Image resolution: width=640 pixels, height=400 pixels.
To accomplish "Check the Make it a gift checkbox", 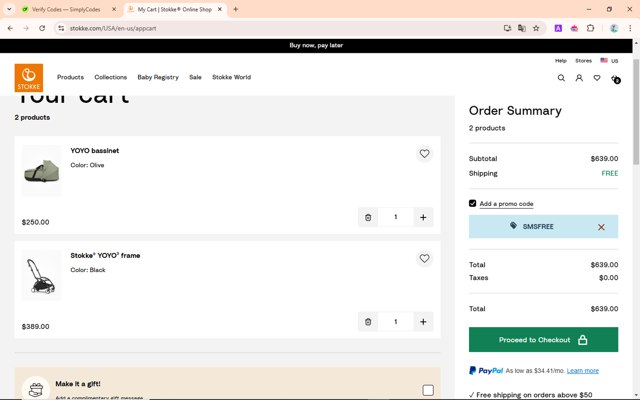I will click(x=428, y=390).
